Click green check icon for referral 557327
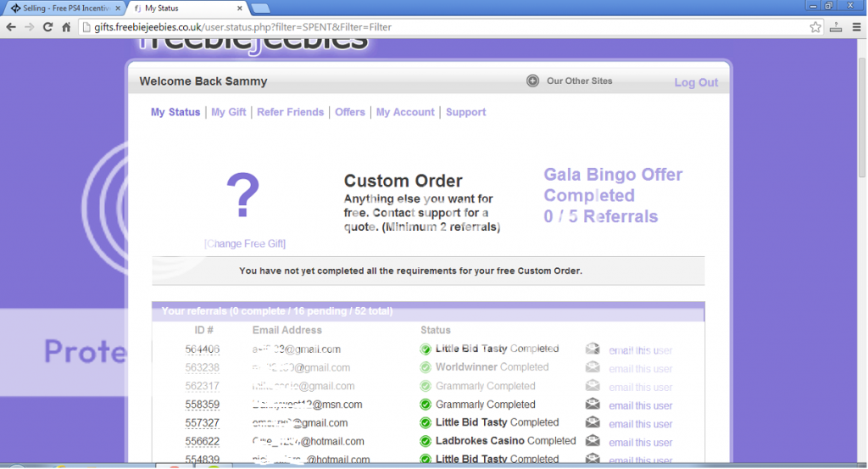 426,423
